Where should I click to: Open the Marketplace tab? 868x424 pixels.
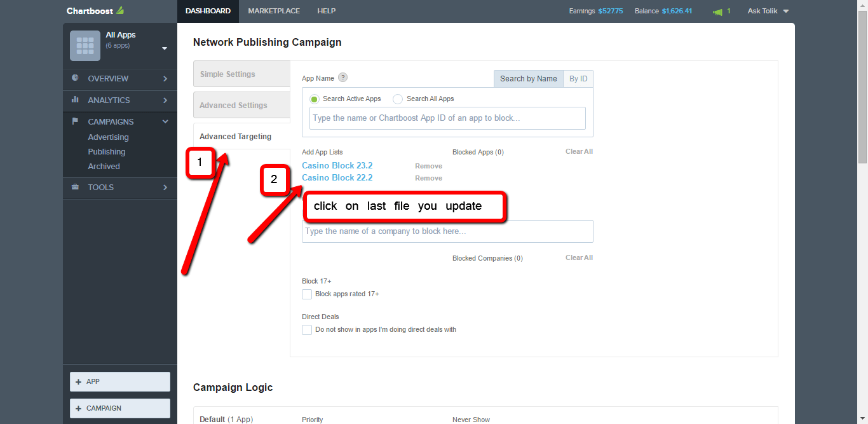(274, 11)
